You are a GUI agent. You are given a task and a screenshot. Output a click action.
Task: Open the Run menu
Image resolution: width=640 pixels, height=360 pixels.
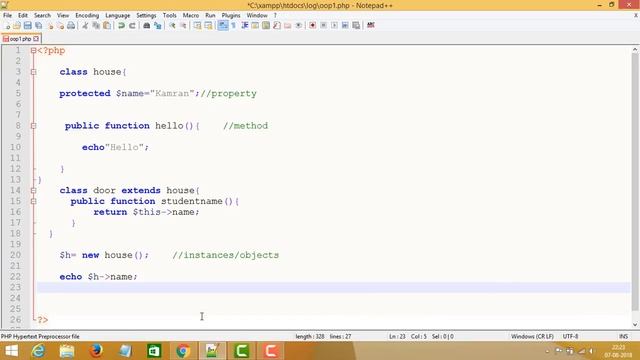[x=210, y=15]
